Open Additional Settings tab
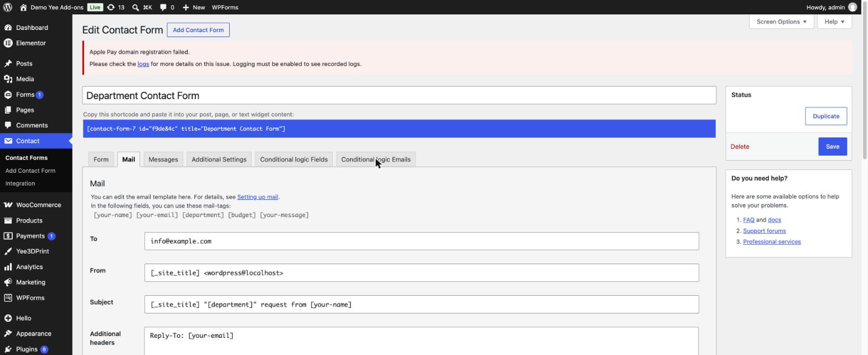Image resolution: width=868 pixels, height=355 pixels. [219, 160]
